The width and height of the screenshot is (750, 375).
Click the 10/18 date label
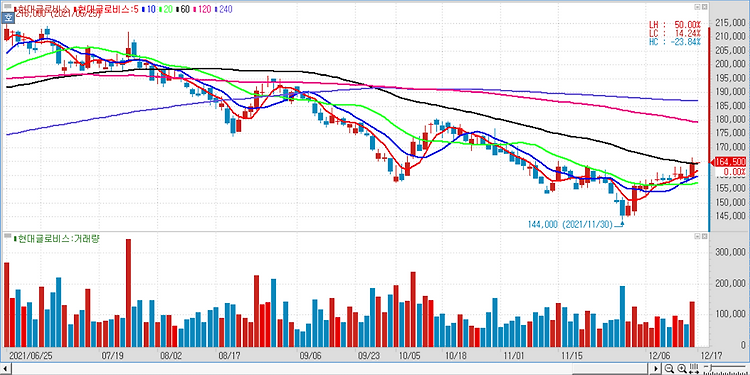click(456, 356)
